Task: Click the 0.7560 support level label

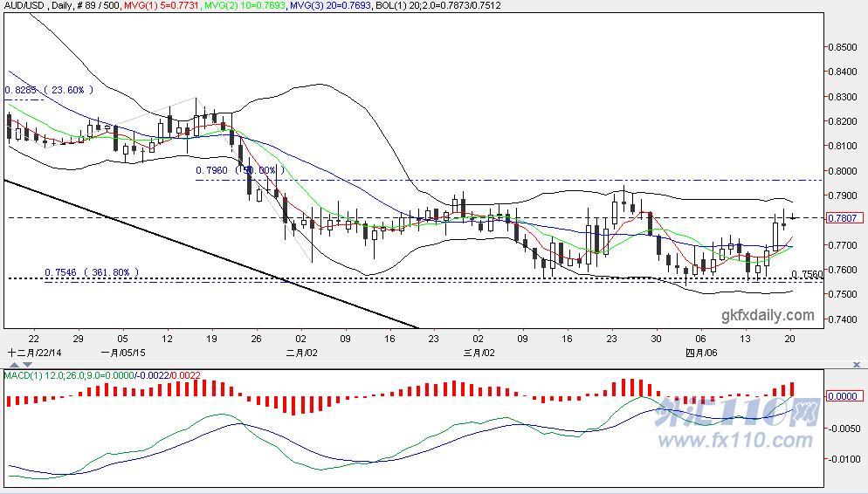Action: (807, 274)
